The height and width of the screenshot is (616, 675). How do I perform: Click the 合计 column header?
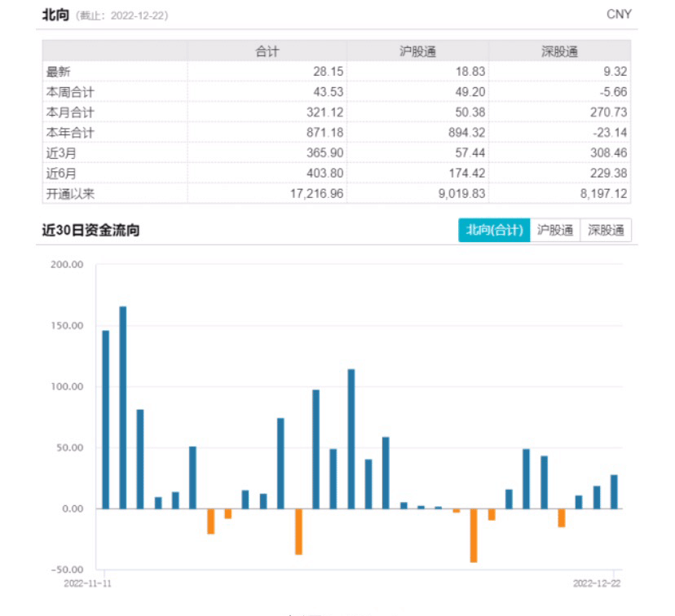(x=267, y=51)
